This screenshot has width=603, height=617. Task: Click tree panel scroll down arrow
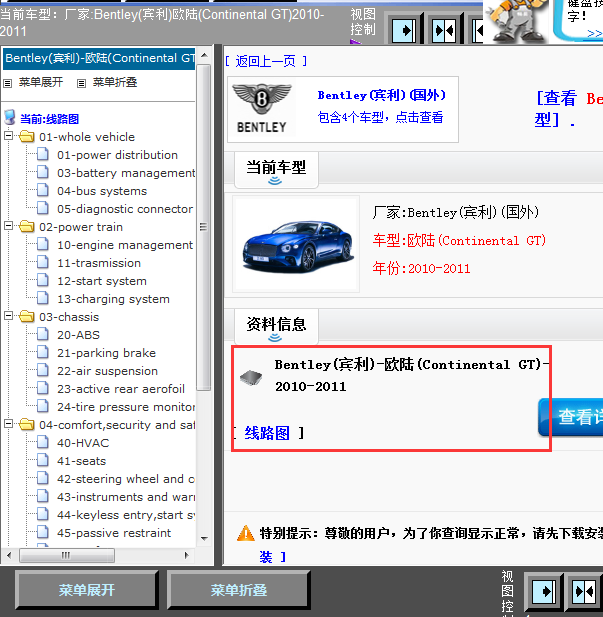204,539
